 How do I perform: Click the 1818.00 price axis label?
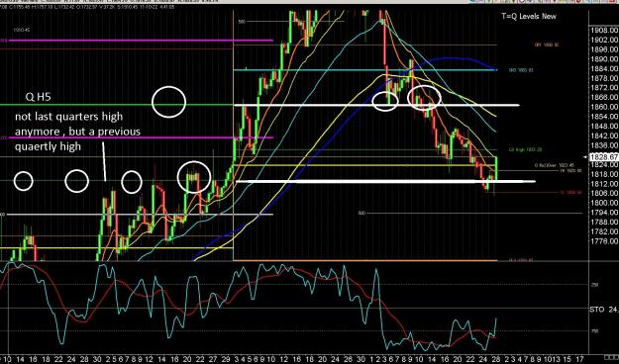click(x=604, y=174)
